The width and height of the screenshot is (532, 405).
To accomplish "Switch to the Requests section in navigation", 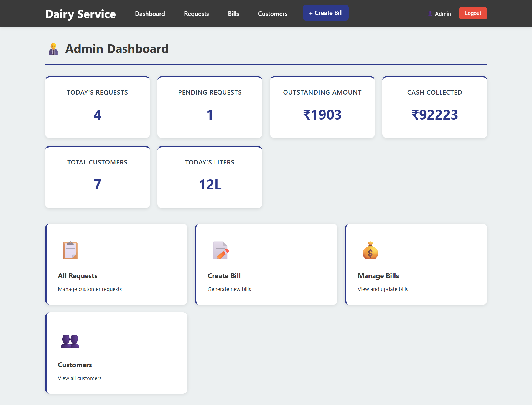I will 196,13.
